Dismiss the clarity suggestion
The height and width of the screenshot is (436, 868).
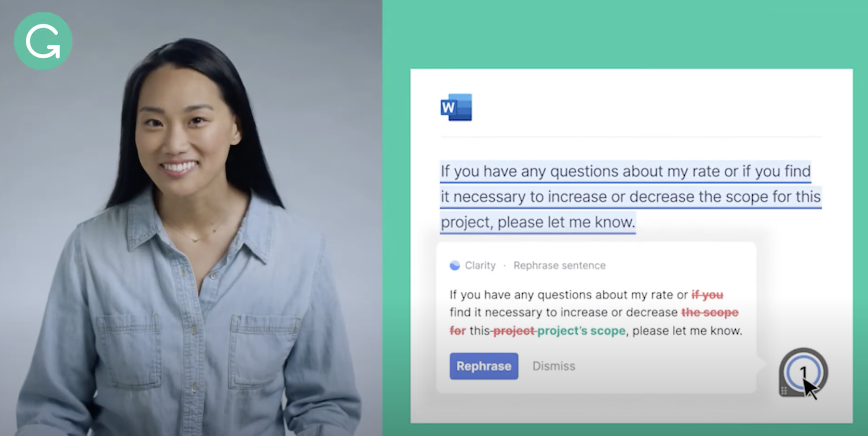coord(554,366)
